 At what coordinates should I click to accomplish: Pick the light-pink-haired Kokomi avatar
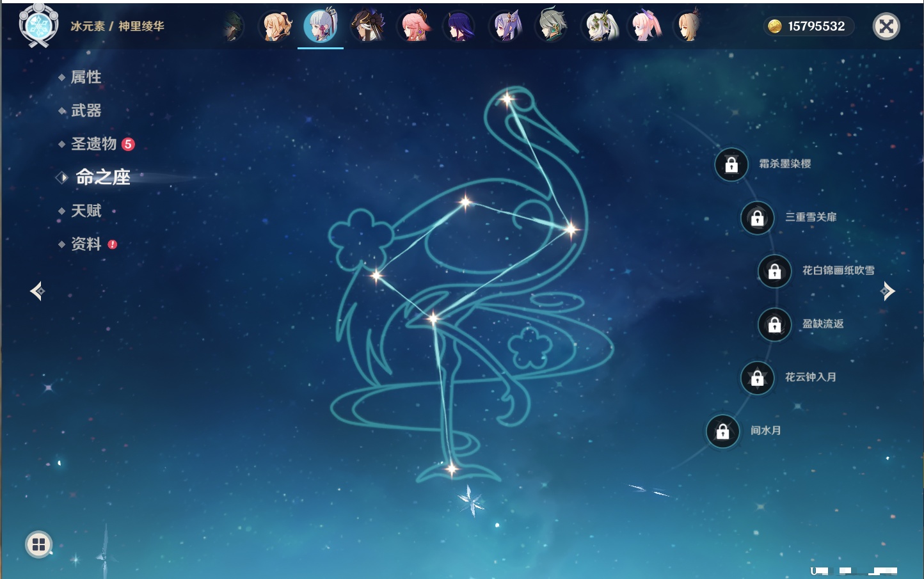(x=645, y=26)
